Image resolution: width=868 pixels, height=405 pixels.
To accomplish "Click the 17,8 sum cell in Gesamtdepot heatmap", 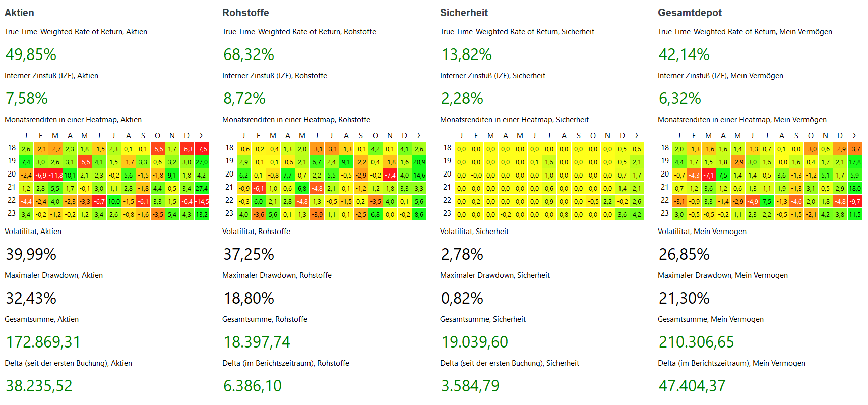I will [x=855, y=162].
